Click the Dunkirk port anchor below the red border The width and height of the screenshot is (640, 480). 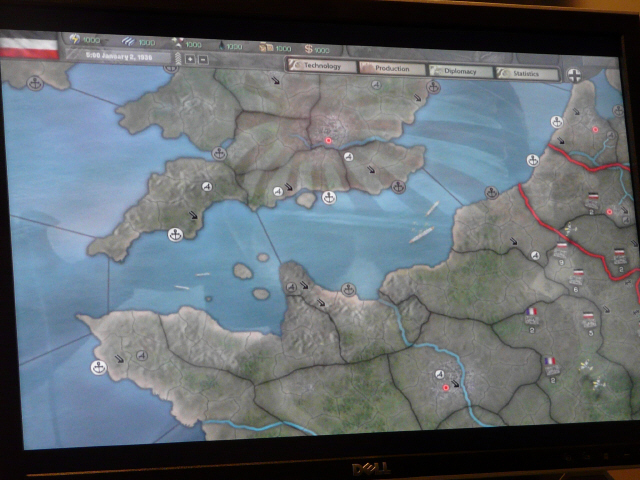pyautogui.click(x=532, y=160)
